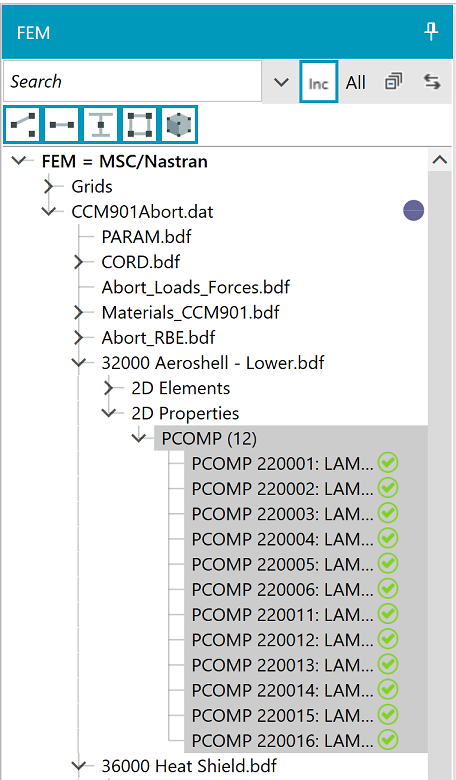Toggle the Inc filter button
The height and width of the screenshot is (780, 456).
318,82
